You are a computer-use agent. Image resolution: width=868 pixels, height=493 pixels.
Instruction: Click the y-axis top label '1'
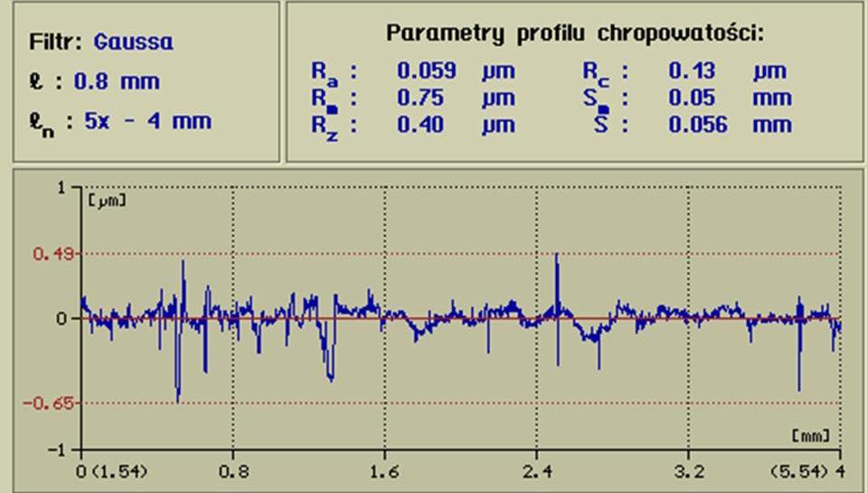pyautogui.click(x=61, y=188)
